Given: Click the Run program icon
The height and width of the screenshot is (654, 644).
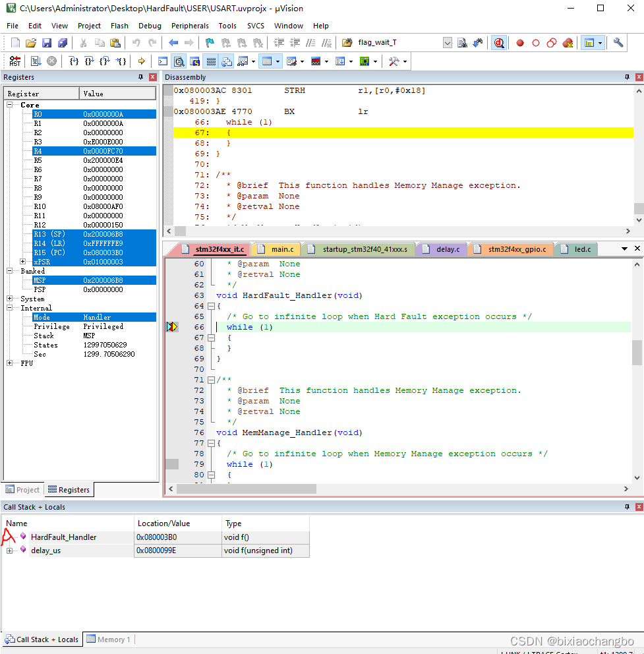Looking at the screenshot, I should [36, 61].
